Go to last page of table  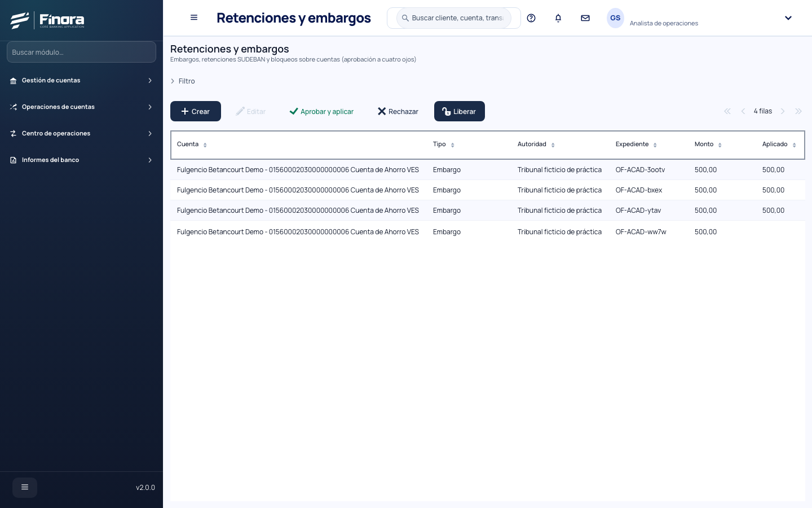click(x=798, y=111)
